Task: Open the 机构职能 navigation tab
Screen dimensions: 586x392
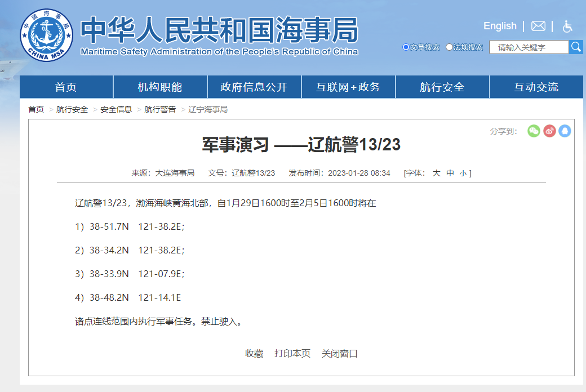Action: tap(160, 87)
